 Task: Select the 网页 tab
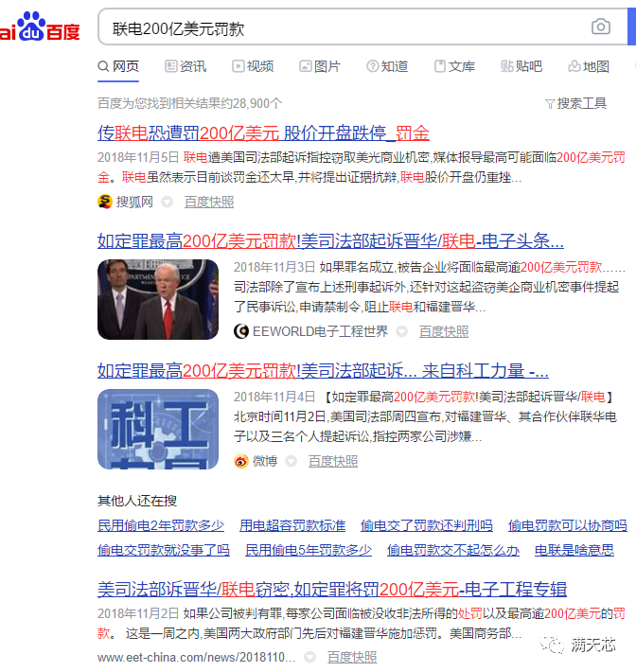click(x=118, y=66)
